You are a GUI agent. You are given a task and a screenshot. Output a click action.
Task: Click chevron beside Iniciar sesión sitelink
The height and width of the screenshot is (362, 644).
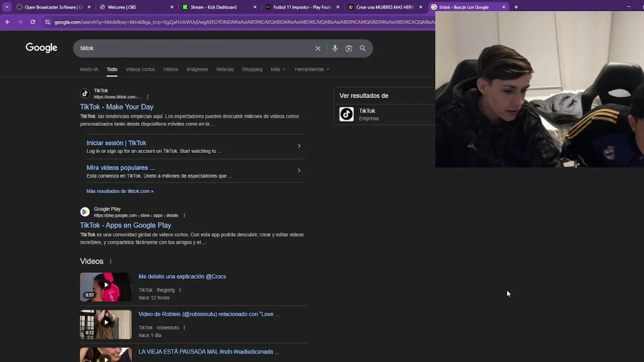[x=299, y=146]
